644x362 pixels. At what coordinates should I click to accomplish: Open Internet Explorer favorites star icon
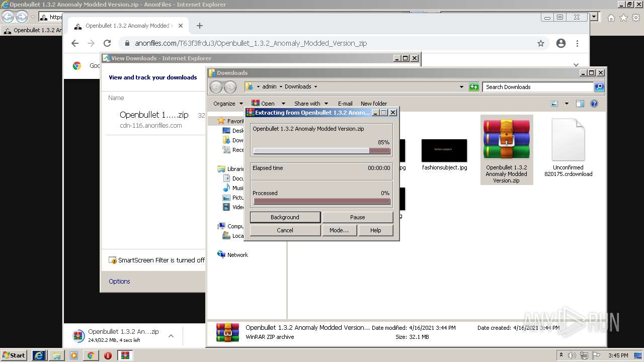click(623, 18)
